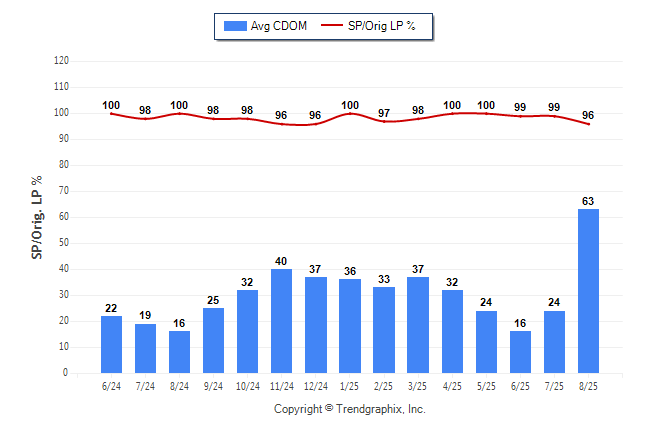646x434 pixels.
Task: Click the 1/25 x-axis label
Action: pos(350,386)
